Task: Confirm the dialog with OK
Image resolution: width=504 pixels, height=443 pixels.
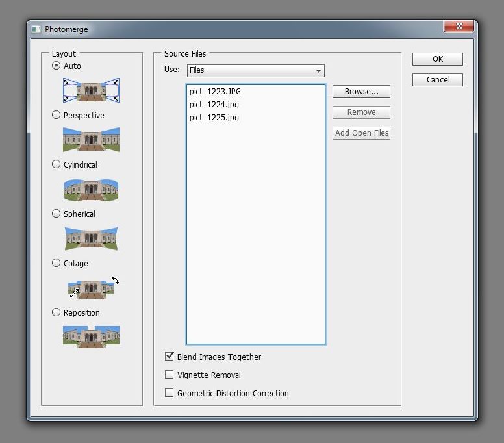Action: [x=438, y=59]
